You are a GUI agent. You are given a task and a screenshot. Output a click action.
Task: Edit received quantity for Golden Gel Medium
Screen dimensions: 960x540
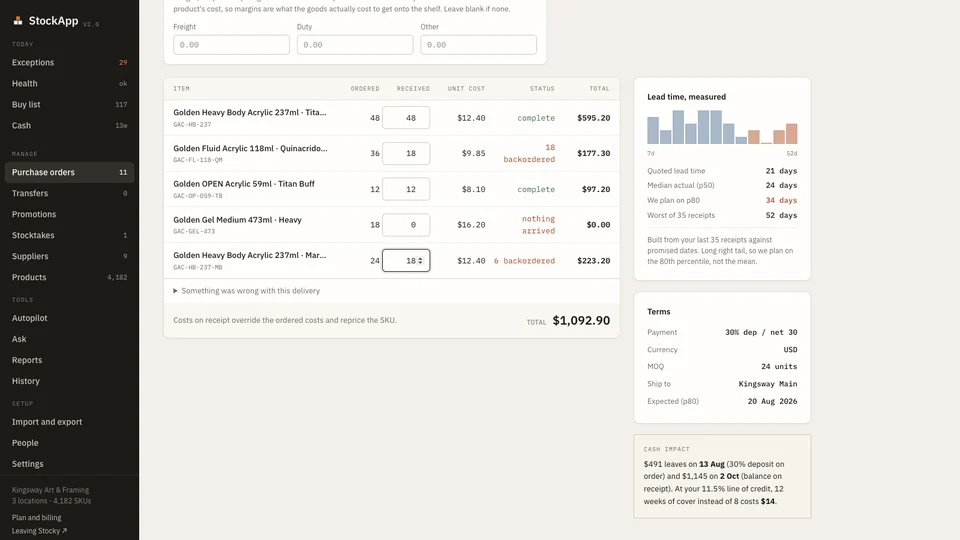[x=406, y=225]
